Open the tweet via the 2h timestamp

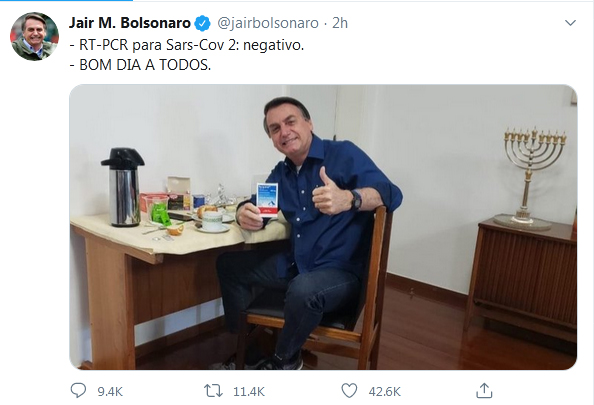pyautogui.click(x=340, y=23)
